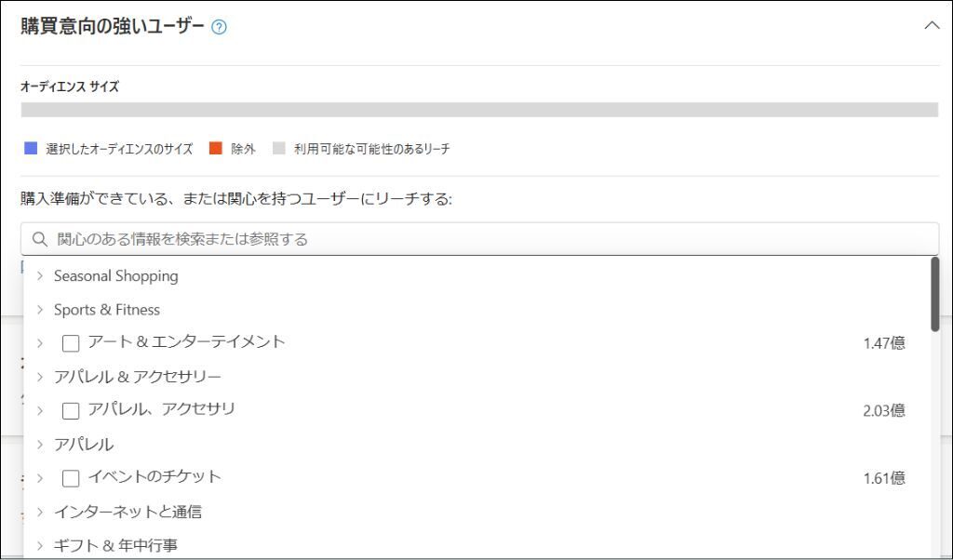Click the 2.03億 audience value
The image size is (953, 560).
(x=884, y=410)
